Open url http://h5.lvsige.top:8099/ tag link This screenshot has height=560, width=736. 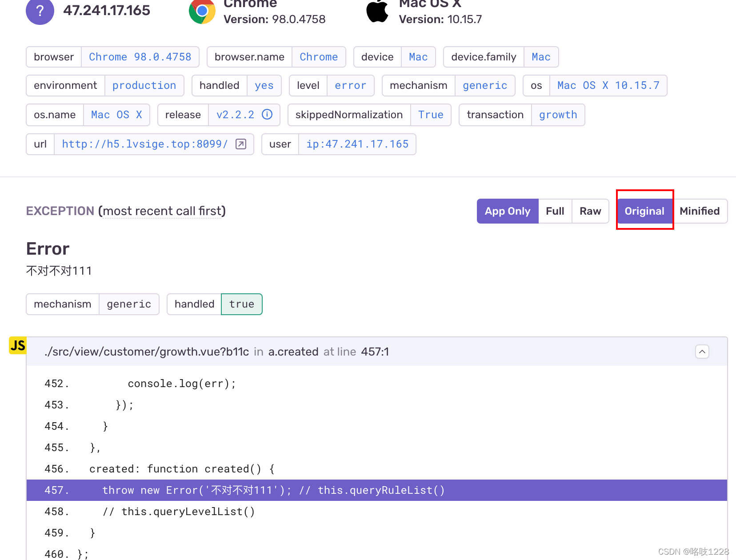[145, 144]
